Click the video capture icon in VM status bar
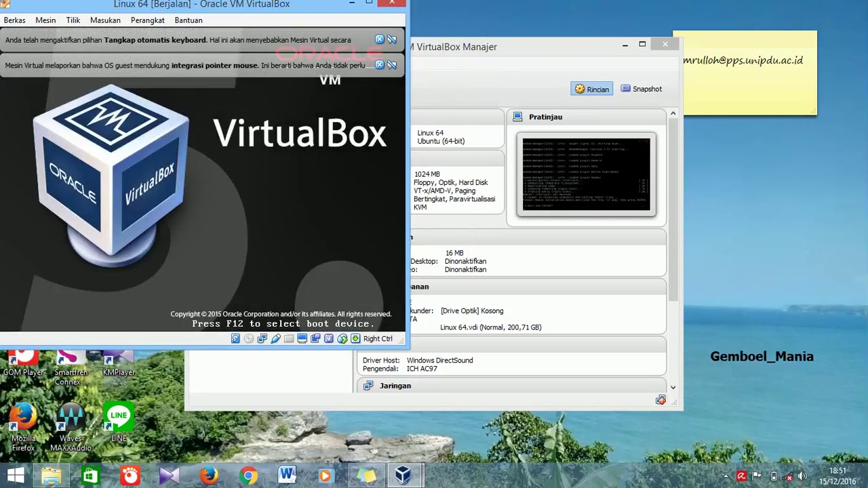868x488 pixels. pyautogui.click(x=315, y=339)
